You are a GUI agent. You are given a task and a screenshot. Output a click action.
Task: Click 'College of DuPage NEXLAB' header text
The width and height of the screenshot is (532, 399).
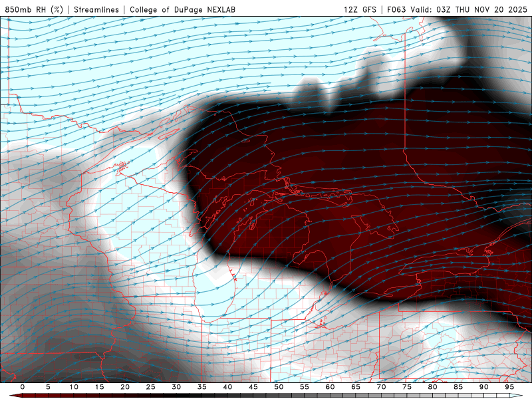pos(182,9)
